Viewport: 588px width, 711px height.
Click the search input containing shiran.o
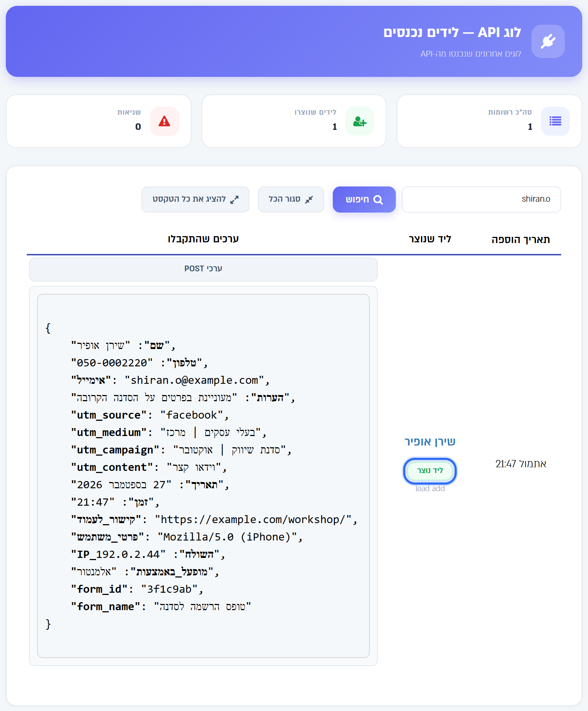coord(481,200)
